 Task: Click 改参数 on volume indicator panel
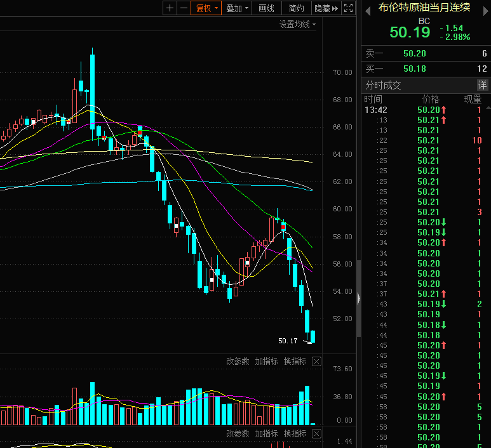pos(238,361)
